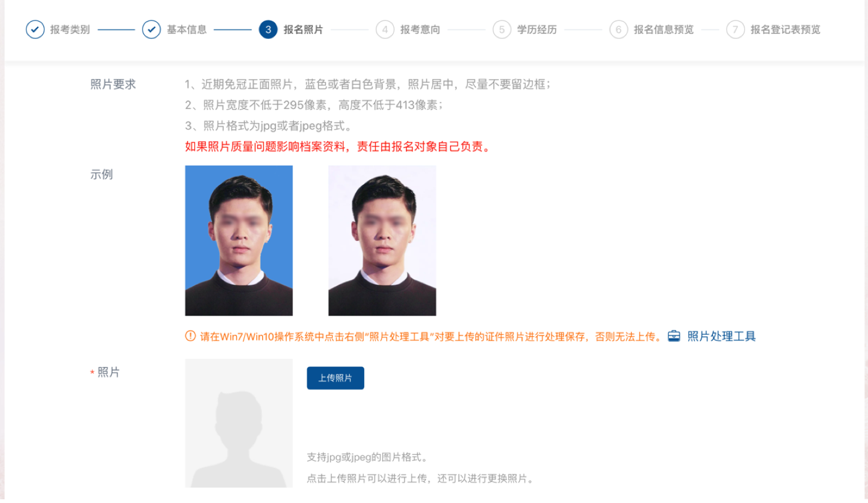Open the 照片处理工具 link
Screen dimensions: 868x503
click(721, 336)
